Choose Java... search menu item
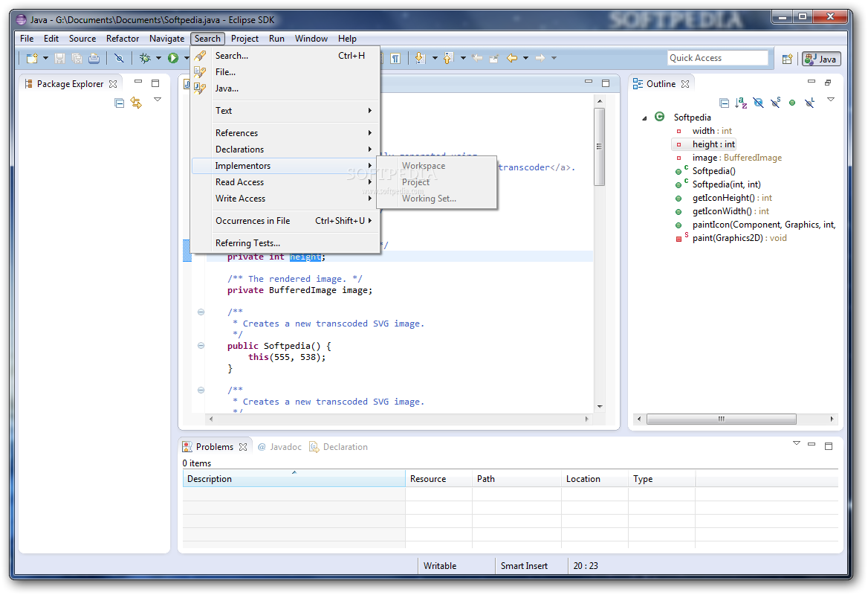 (285, 89)
